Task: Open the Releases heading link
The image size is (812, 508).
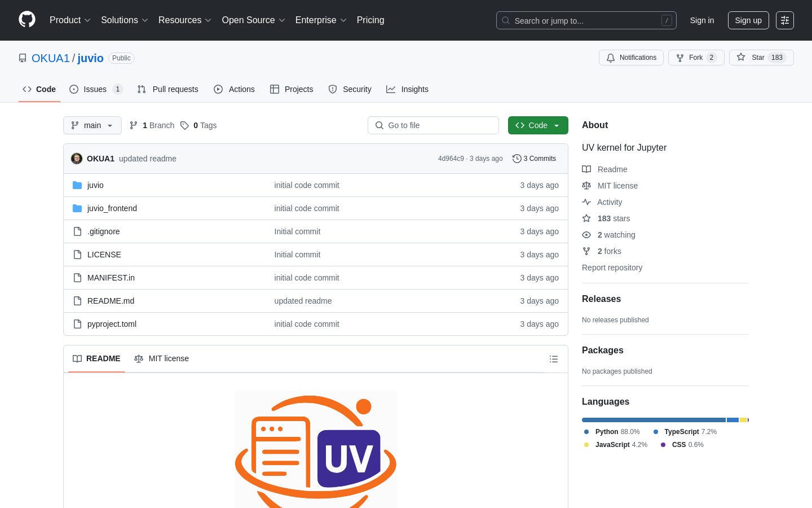Action: point(601,299)
